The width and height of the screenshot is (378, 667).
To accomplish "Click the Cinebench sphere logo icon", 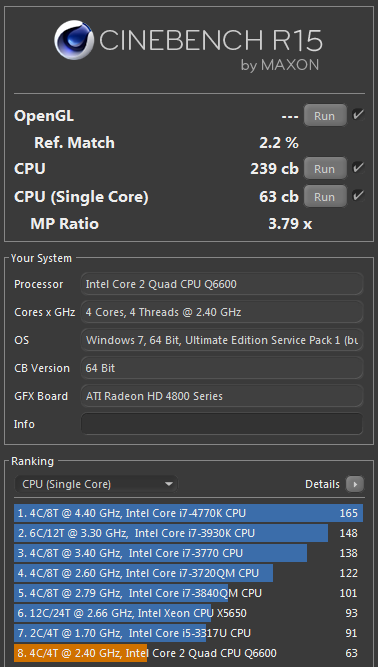I will point(74,40).
